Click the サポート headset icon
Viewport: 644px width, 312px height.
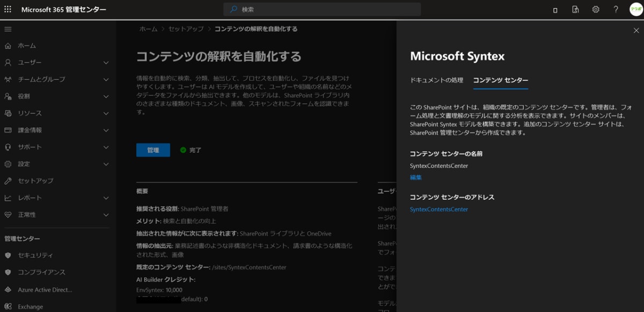8,147
